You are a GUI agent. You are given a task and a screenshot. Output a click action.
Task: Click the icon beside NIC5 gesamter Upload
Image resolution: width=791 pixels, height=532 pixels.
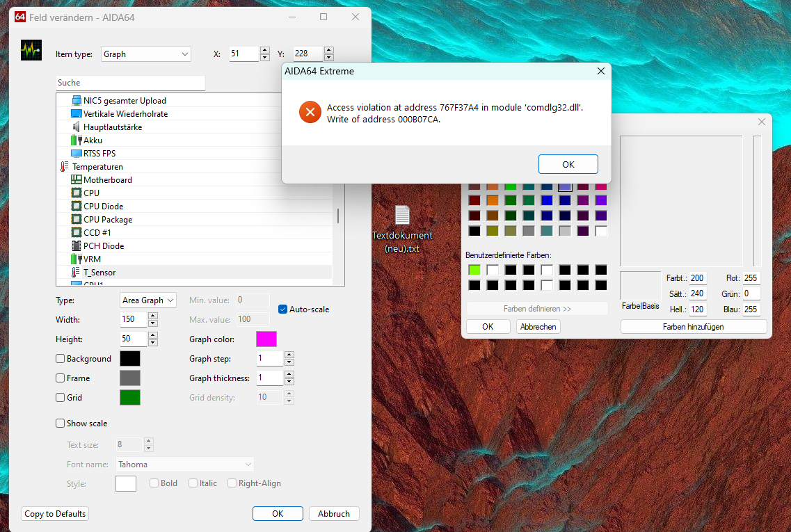click(76, 100)
